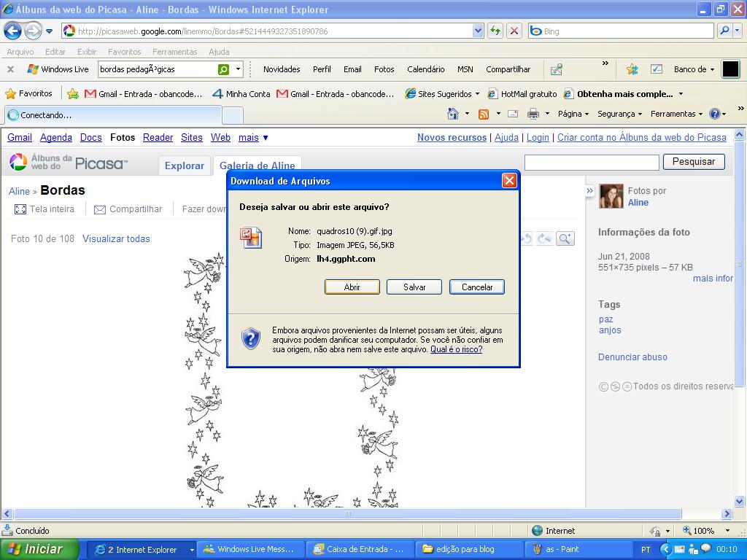Click the Home page icon
Image resolution: width=747 pixels, height=560 pixels.
tap(453, 114)
